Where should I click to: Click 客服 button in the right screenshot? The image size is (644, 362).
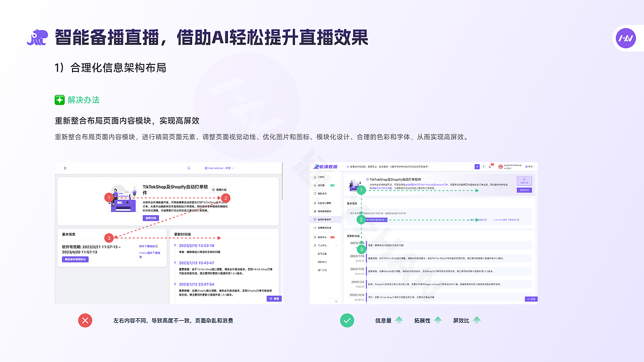[x=531, y=299]
